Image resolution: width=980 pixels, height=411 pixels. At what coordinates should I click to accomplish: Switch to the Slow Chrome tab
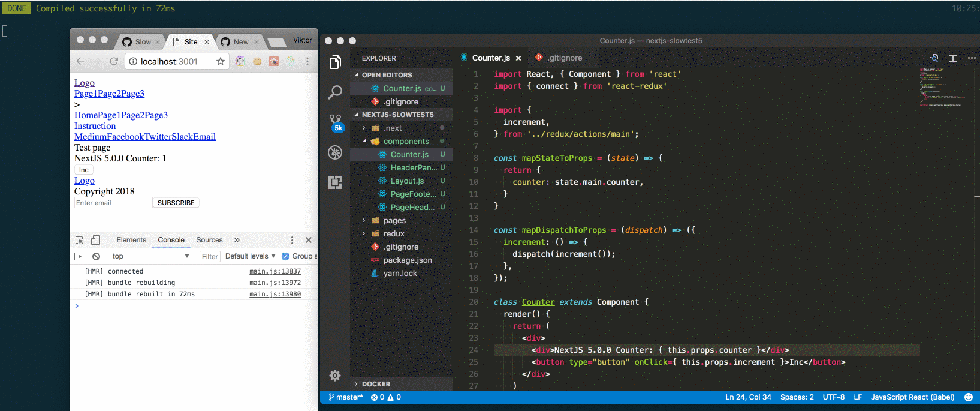tap(140, 42)
